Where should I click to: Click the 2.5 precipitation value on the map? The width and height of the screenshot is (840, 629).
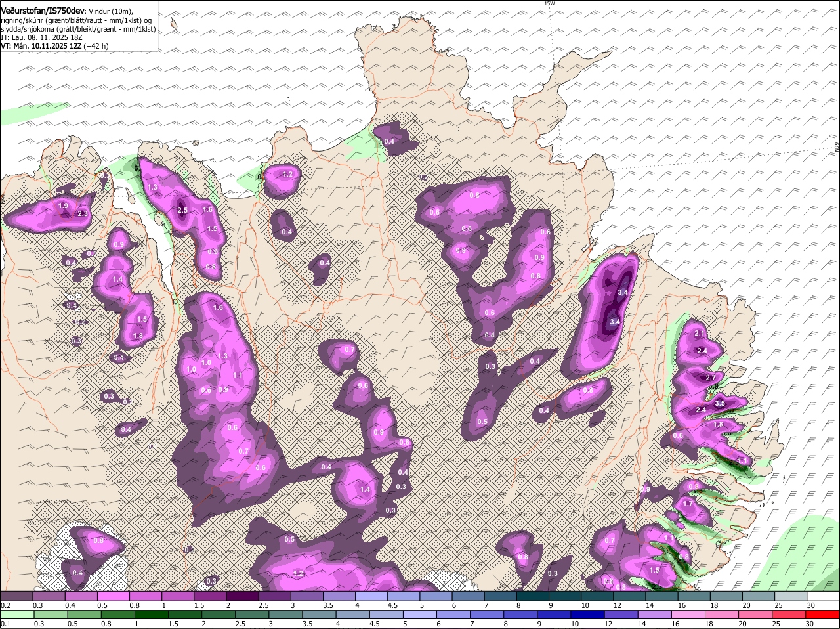[183, 210]
